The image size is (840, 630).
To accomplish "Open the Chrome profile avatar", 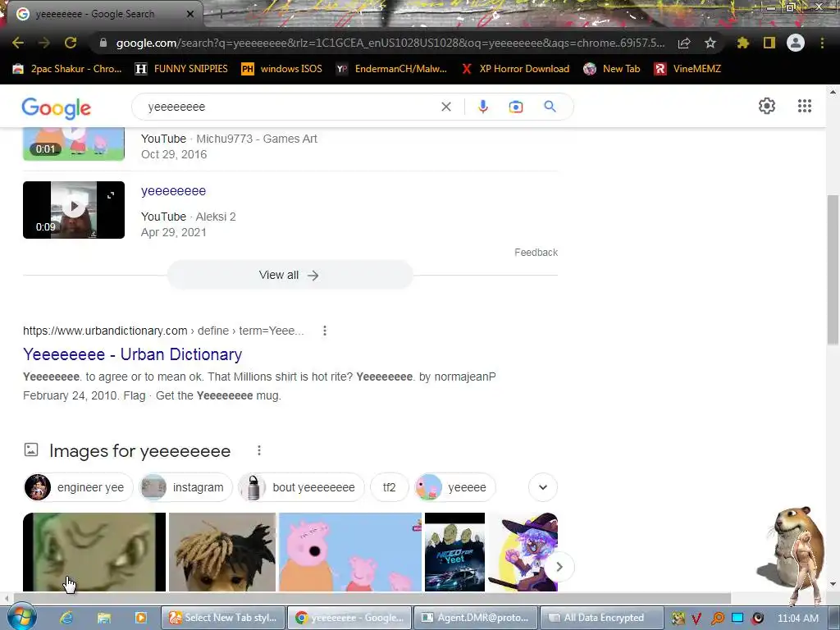I will point(796,43).
